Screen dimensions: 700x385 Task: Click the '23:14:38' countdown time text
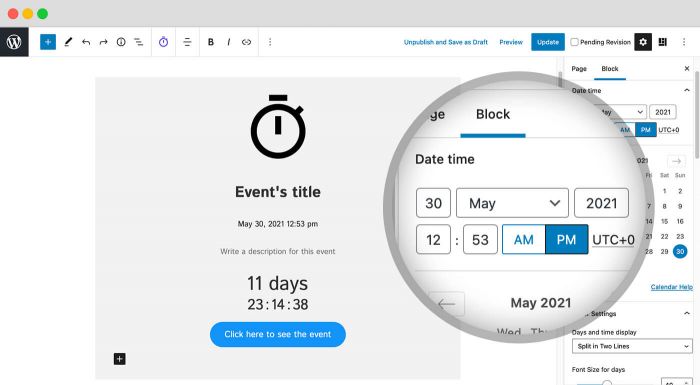click(x=278, y=305)
